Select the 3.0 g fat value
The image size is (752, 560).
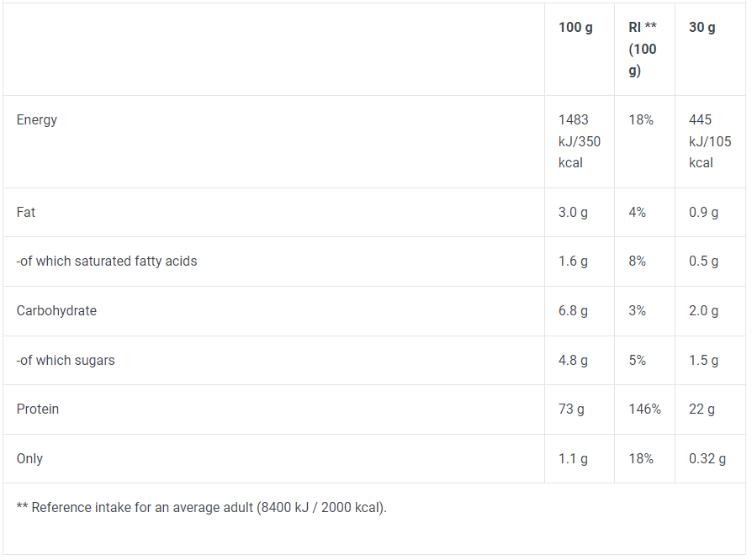[573, 213]
